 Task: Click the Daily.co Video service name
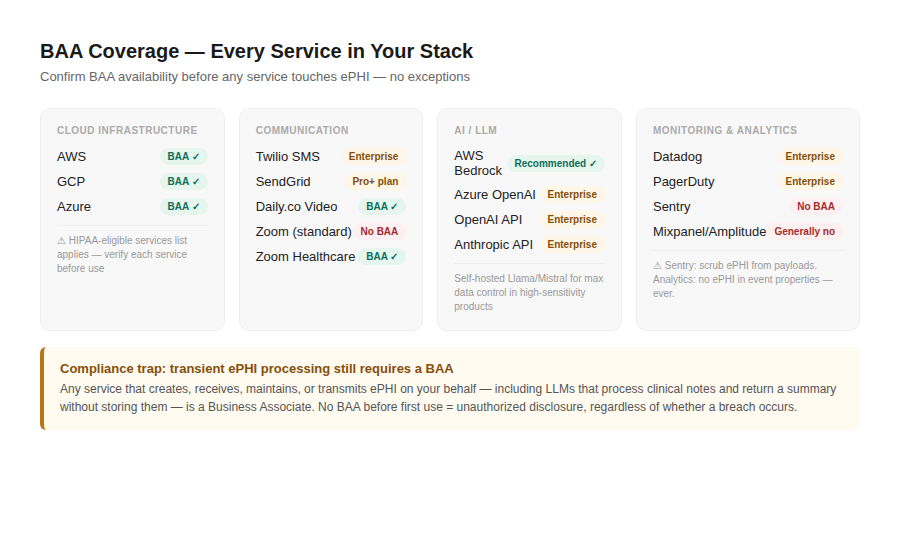tap(296, 207)
